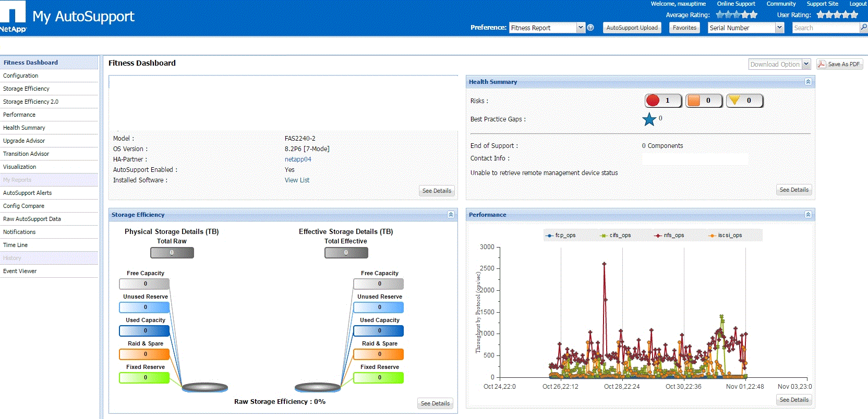
Task: Open the Fitness Report preference dropdown
Action: click(581, 28)
